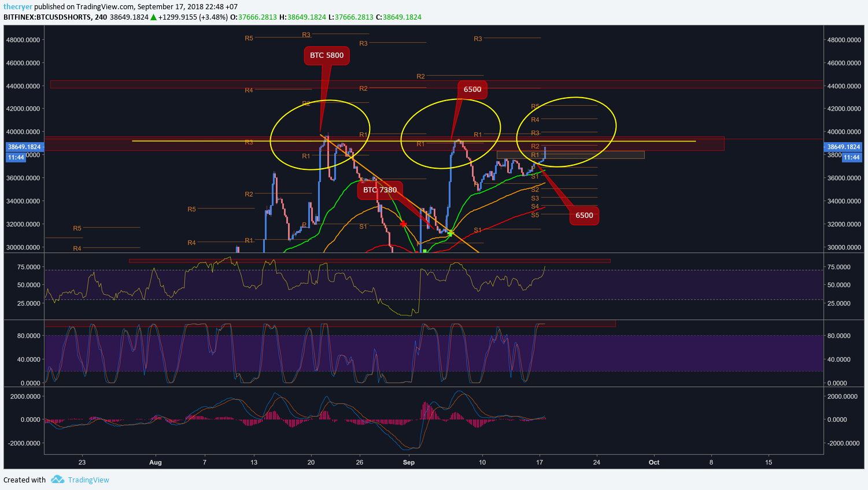This screenshot has width=868, height=490.
Task: Select the 6500 callout above the second ellipse
Action: click(472, 90)
